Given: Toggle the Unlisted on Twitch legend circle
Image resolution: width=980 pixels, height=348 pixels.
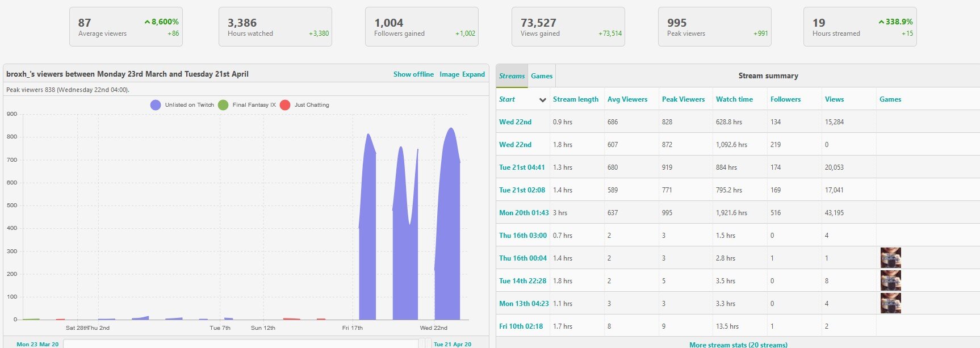Looking at the screenshot, I should (156, 105).
